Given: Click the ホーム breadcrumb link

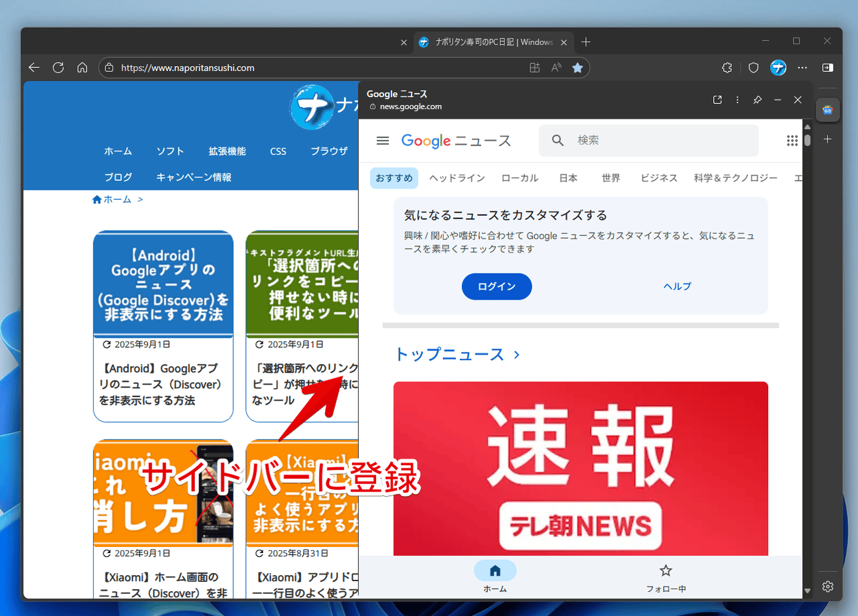Looking at the screenshot, I should pos(117,199).
